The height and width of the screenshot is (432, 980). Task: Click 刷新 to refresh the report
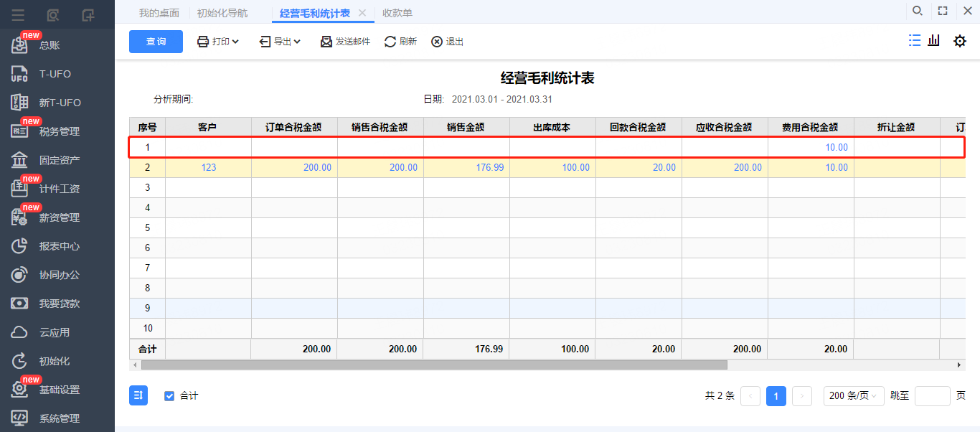click(x=400, y=42)
